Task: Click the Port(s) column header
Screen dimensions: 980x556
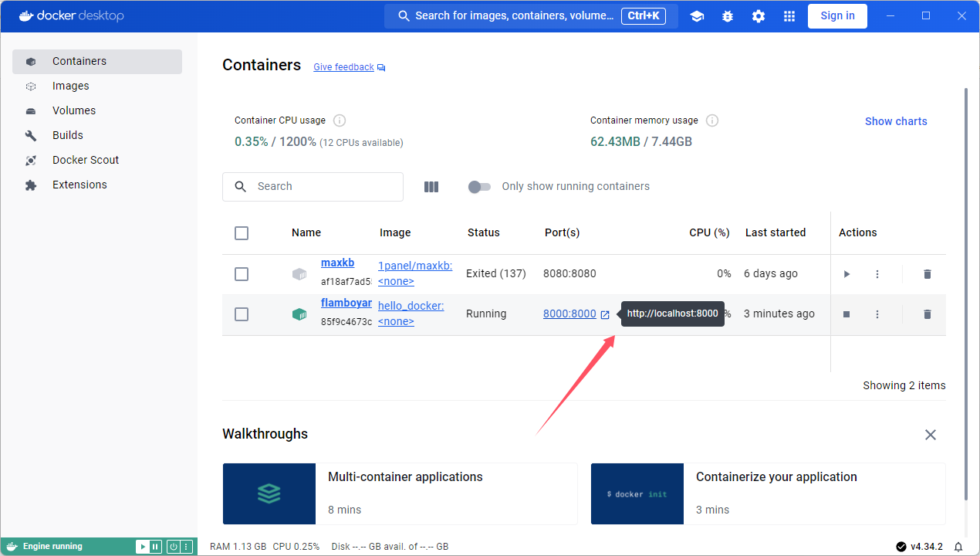Action: (x=562, y=233)
